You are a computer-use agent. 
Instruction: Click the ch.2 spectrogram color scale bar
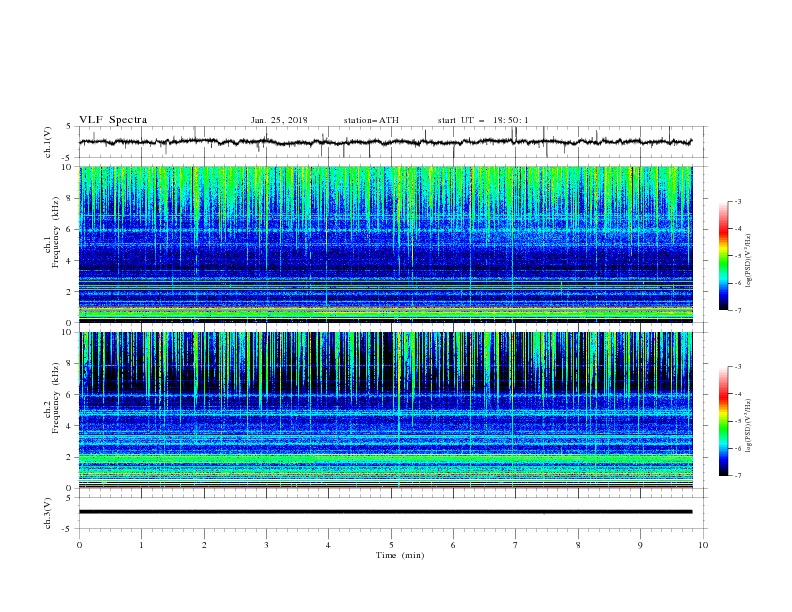(x=724, y=421)
